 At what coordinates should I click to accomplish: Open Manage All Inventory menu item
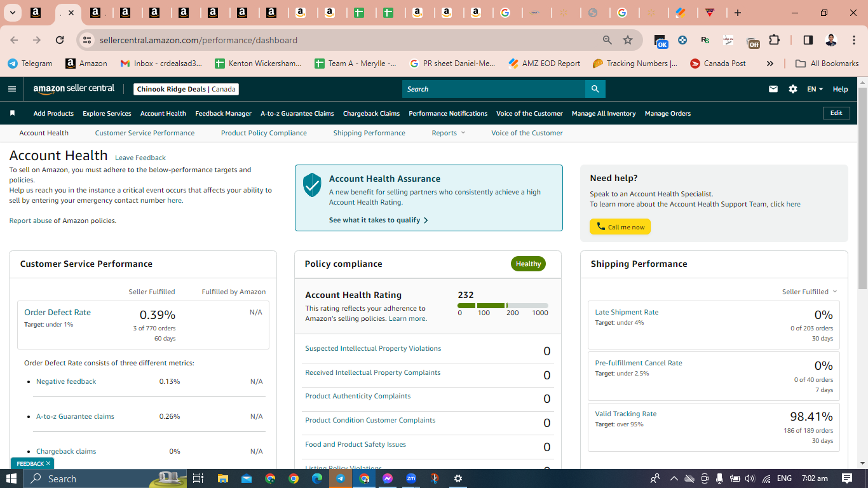click(x=604, y=113)
